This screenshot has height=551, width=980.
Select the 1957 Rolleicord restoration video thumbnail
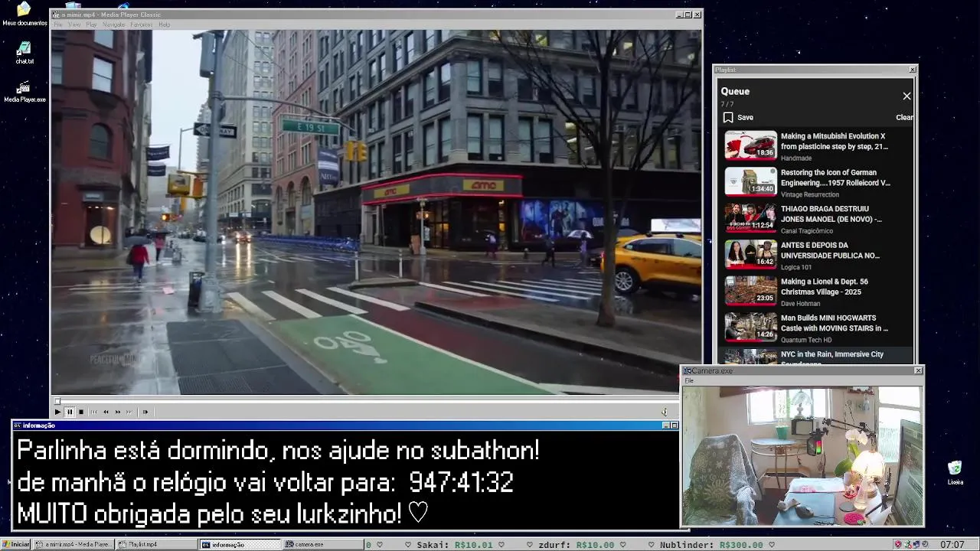click(x=750, y=181)
